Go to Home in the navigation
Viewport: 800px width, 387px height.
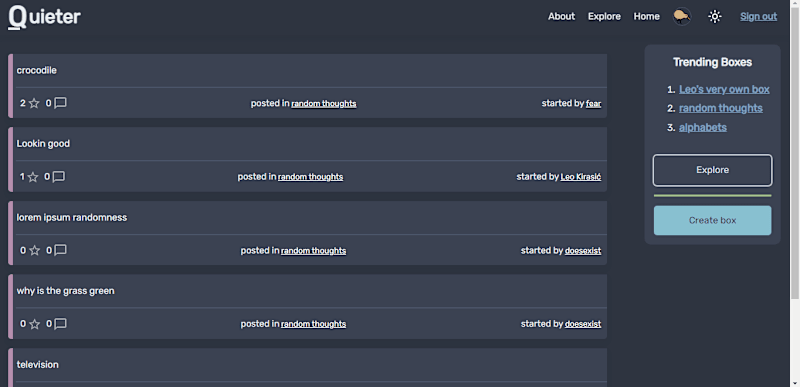[x=646, y=16]
